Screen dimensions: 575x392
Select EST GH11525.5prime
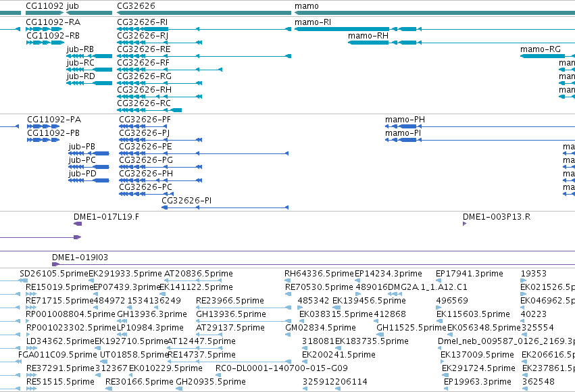(411, 328)
